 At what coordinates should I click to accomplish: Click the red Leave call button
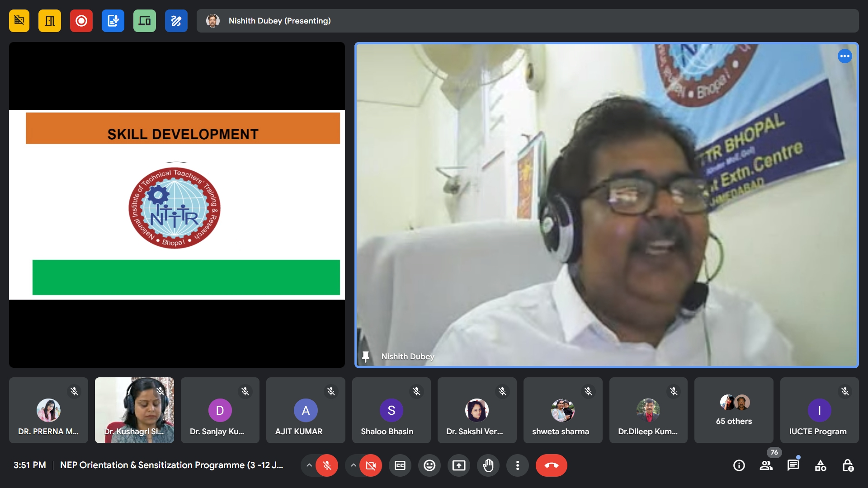tap(551, 465)
